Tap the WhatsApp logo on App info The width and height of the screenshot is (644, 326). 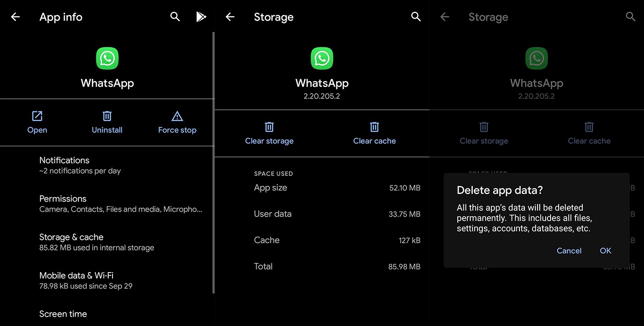pyautogui.click(x=107, y=58)
